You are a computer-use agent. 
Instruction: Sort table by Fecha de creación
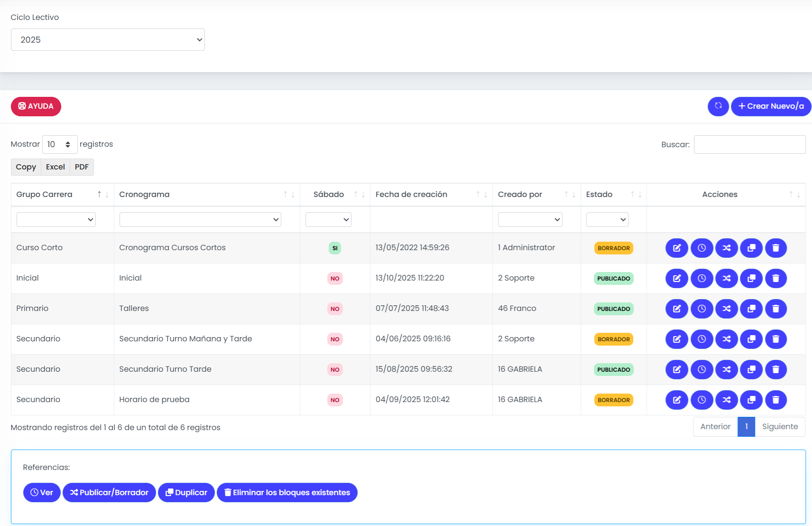431,195
